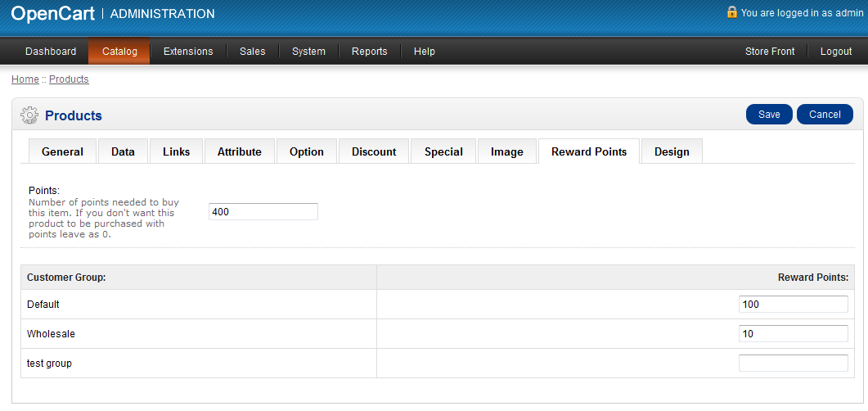Select the Discount tab

coord(374,151)
